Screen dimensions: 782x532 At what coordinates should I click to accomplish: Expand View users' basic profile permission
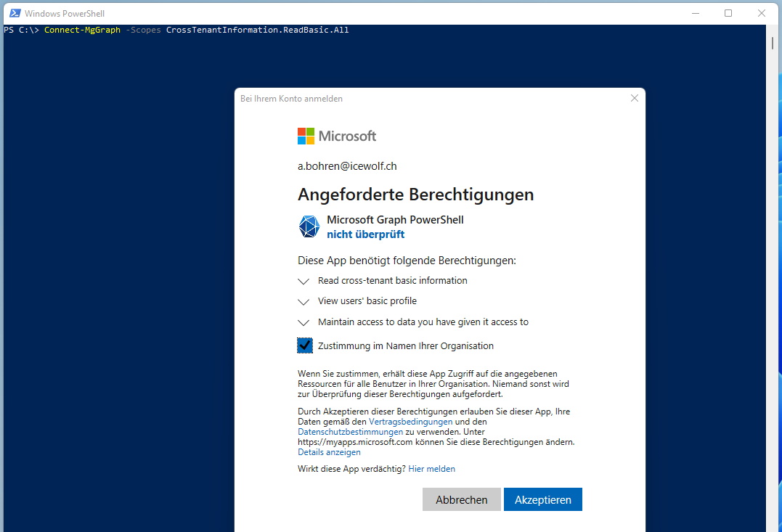[x=304, y=302]
